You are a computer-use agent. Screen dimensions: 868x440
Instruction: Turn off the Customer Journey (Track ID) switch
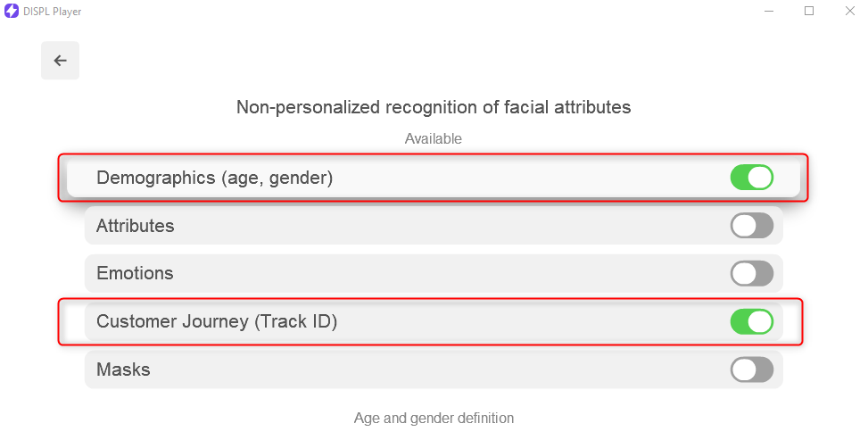click(x=752, y=321)
